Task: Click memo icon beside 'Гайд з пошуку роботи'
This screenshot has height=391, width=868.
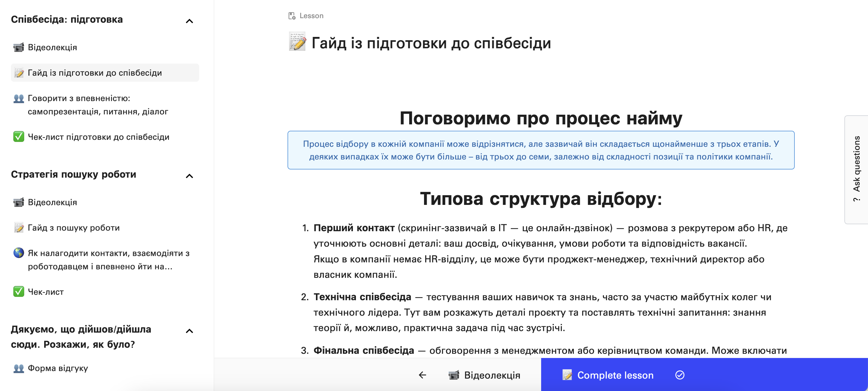Action: [x=18, y=228]
